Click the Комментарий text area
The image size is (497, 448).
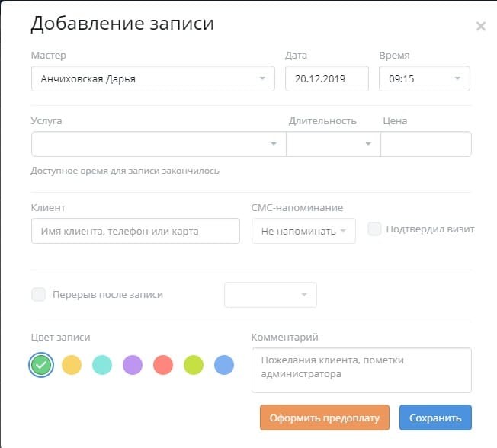click(361, 370)
